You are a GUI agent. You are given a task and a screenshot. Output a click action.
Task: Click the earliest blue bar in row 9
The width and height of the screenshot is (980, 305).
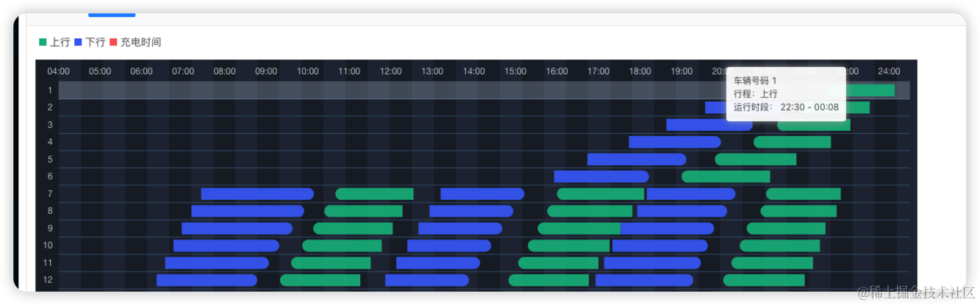coord(237,229)
